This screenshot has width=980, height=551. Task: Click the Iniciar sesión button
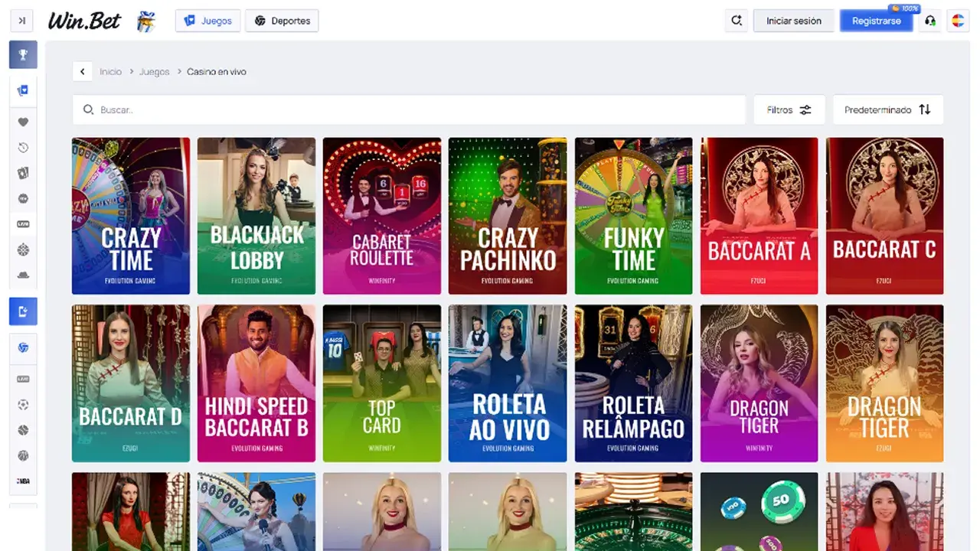point(794,21)
